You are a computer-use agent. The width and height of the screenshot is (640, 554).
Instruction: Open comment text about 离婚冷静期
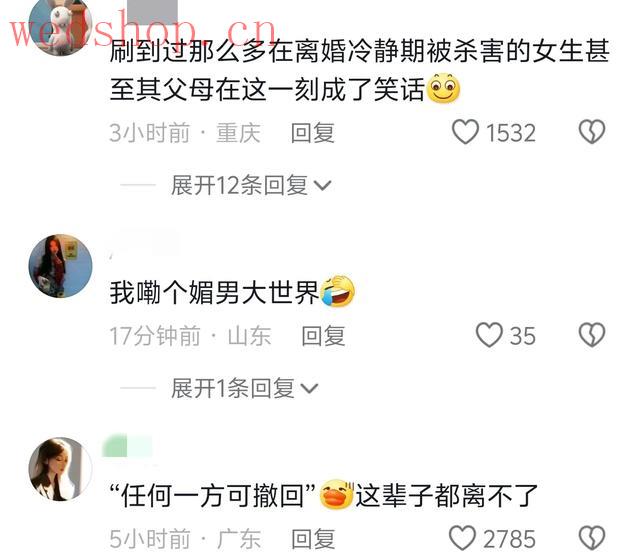click(359, 70)
